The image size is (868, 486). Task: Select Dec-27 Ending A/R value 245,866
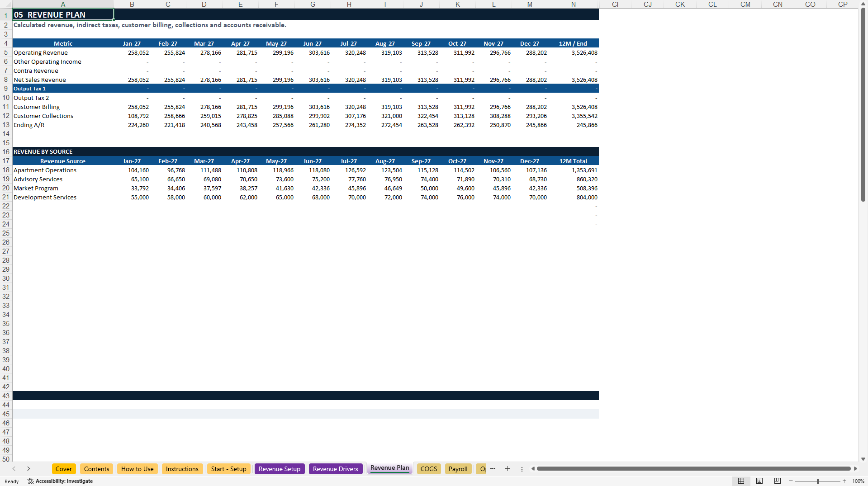[530, 125]
